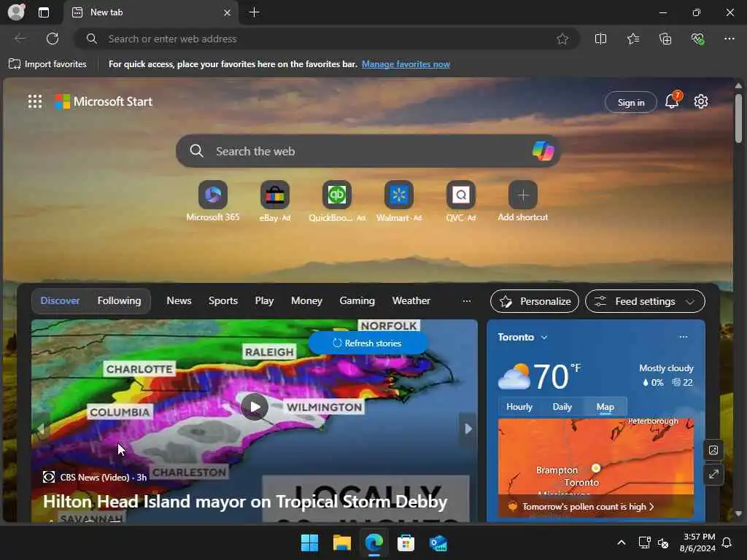Click the page vertical scrollbar thumb
The image size is (747, 560).
point(738,118)
